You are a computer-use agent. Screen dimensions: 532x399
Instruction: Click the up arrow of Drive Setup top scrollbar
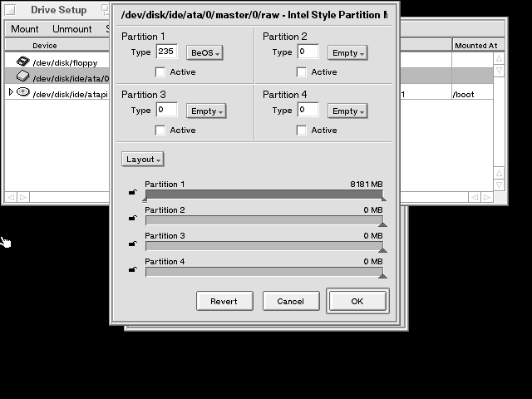(499, 58)
